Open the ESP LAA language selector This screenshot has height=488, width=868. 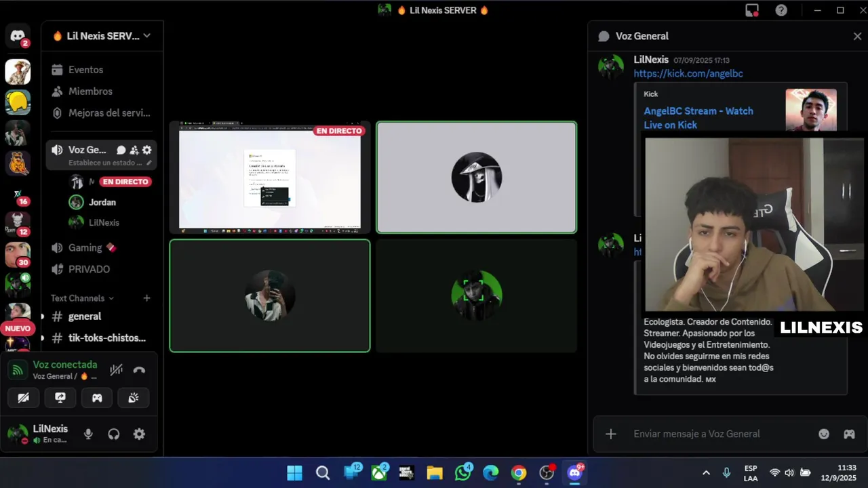(751, 473)
